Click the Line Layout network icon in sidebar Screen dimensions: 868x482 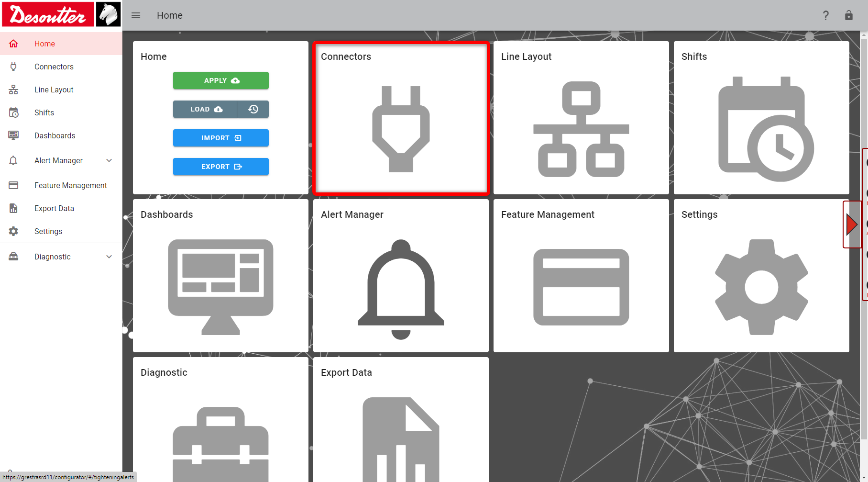(13, 90)
